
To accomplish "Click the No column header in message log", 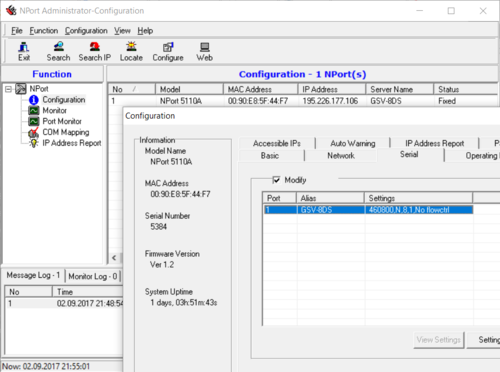I will coord(29,292).
